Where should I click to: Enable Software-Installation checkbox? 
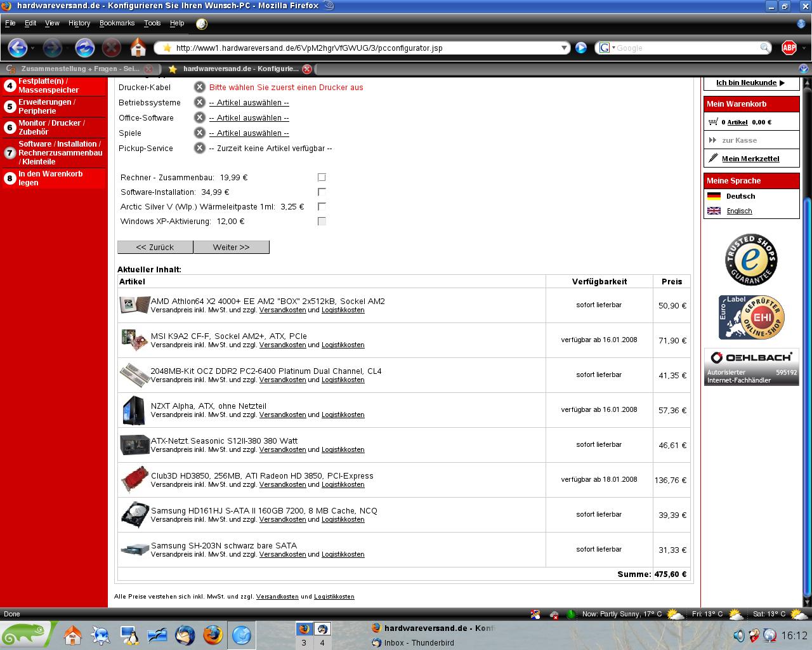322,192
